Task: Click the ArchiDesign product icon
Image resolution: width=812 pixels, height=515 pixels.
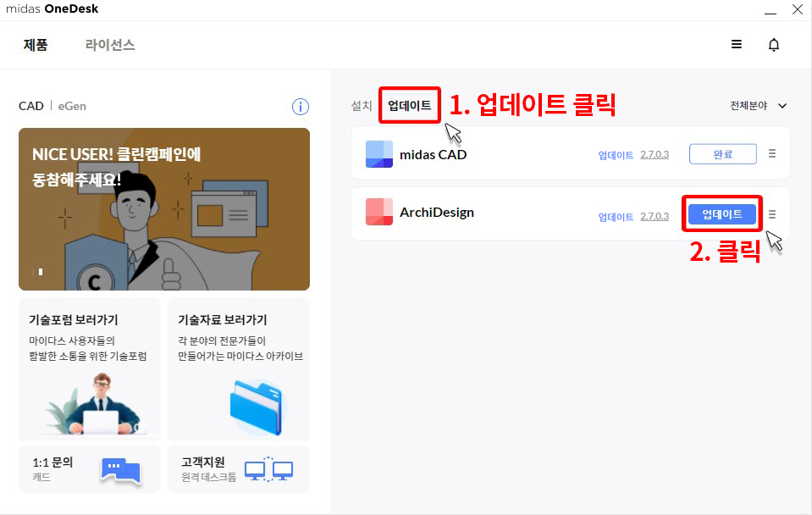Action: 379,212
